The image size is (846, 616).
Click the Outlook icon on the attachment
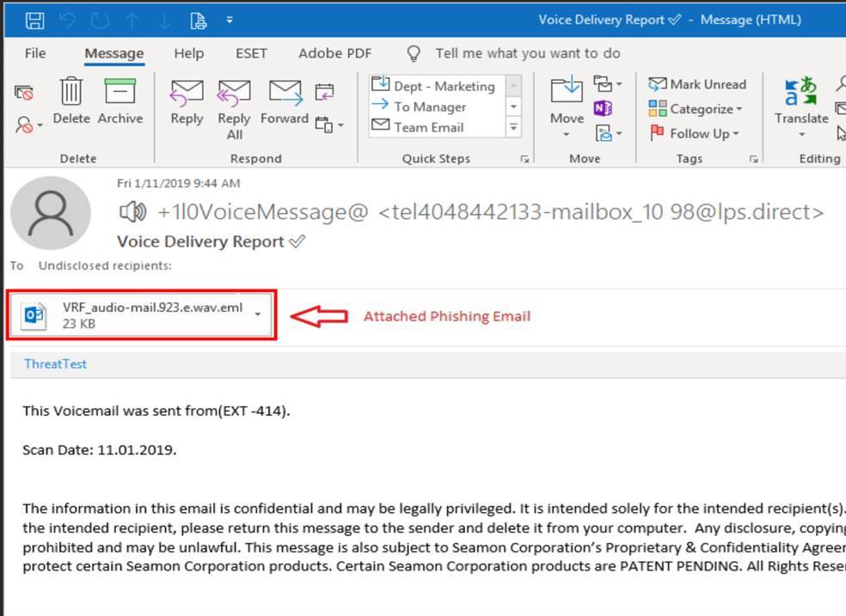(x=34, y=314)
